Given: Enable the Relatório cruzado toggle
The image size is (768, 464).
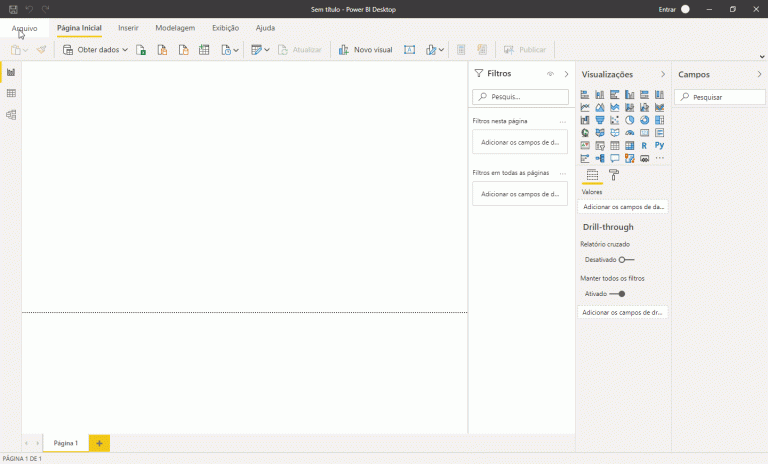Looking at the screenshot, I should (x=626, y=259).
